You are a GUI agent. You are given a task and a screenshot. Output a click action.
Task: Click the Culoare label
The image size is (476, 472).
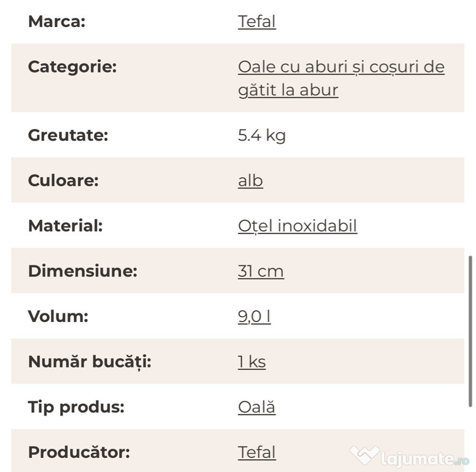pyautogui.click(x=63, y=181)
